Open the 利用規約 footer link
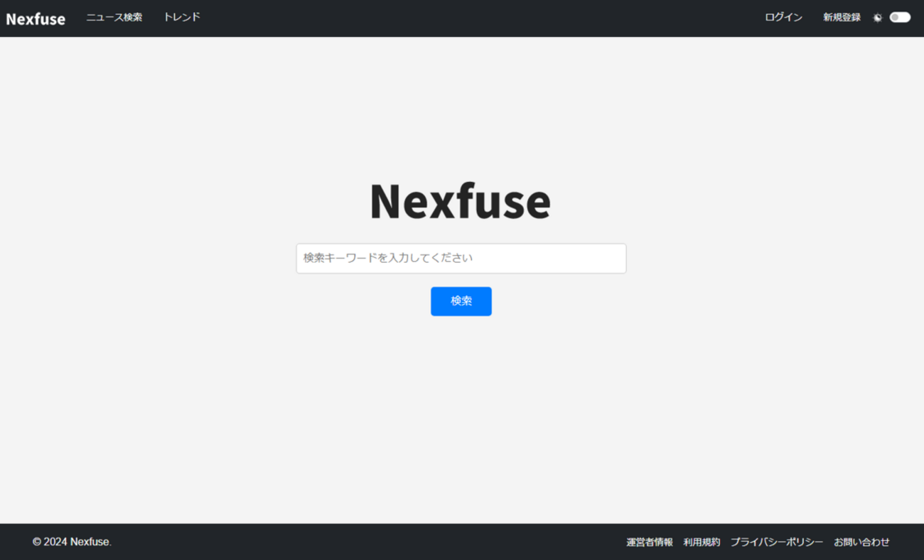 point(702,542)
